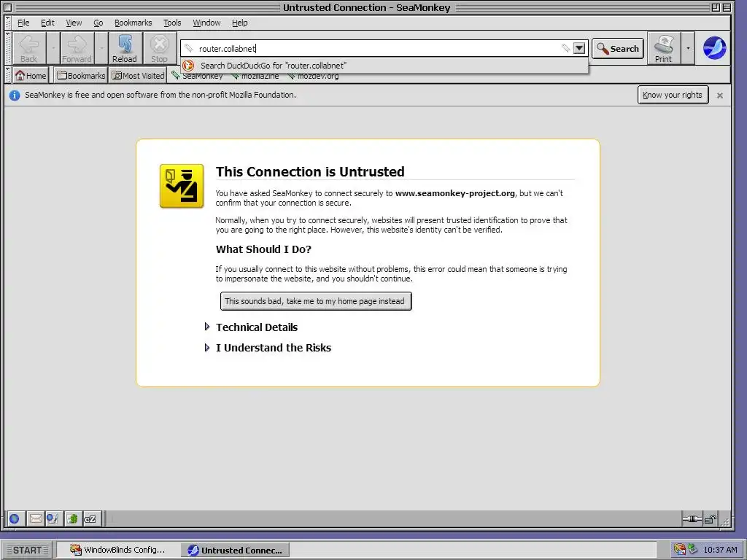Click the SeaMonkey throbber logo
Viewport: 747px width, 560px height.
pyautogui.click(x=715, y=48)
